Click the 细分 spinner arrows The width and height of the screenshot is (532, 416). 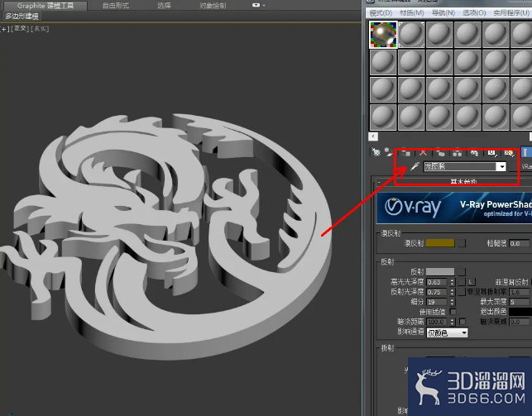pyautogui.click(x=453, y=302)
